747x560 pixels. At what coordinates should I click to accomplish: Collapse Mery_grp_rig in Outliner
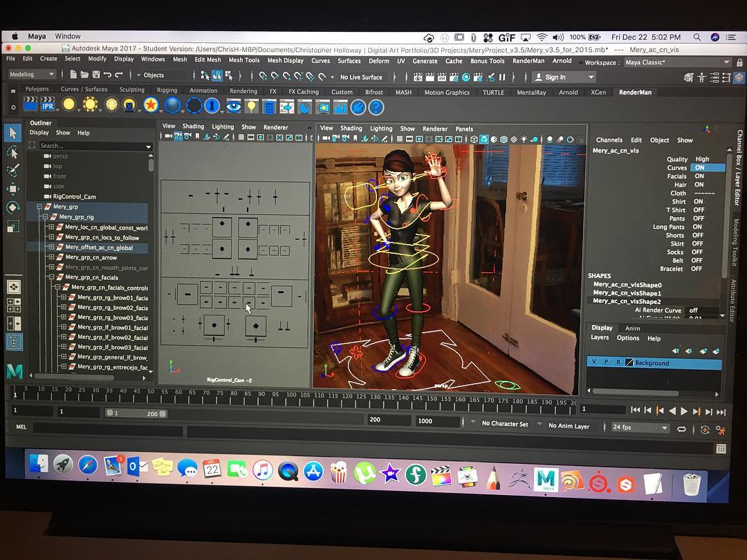[45, 216]
